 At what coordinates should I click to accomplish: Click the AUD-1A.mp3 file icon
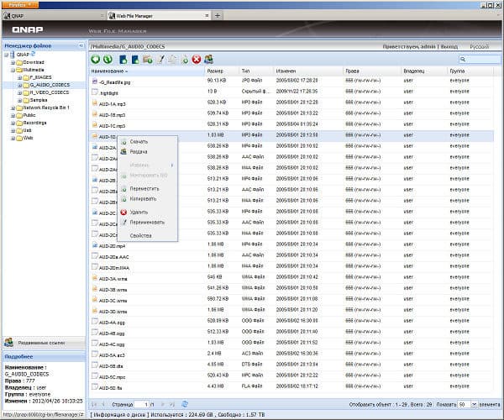pyautogui.click(x=95, y=103)
